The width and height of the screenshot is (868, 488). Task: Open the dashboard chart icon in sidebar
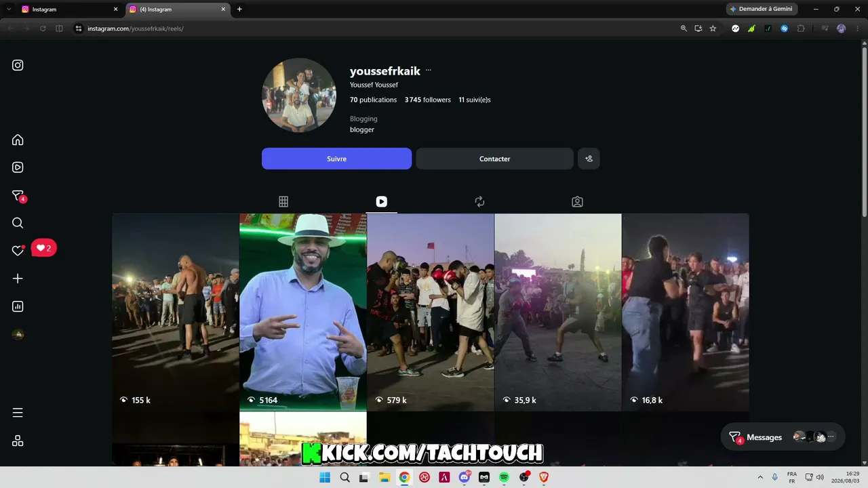18,306
